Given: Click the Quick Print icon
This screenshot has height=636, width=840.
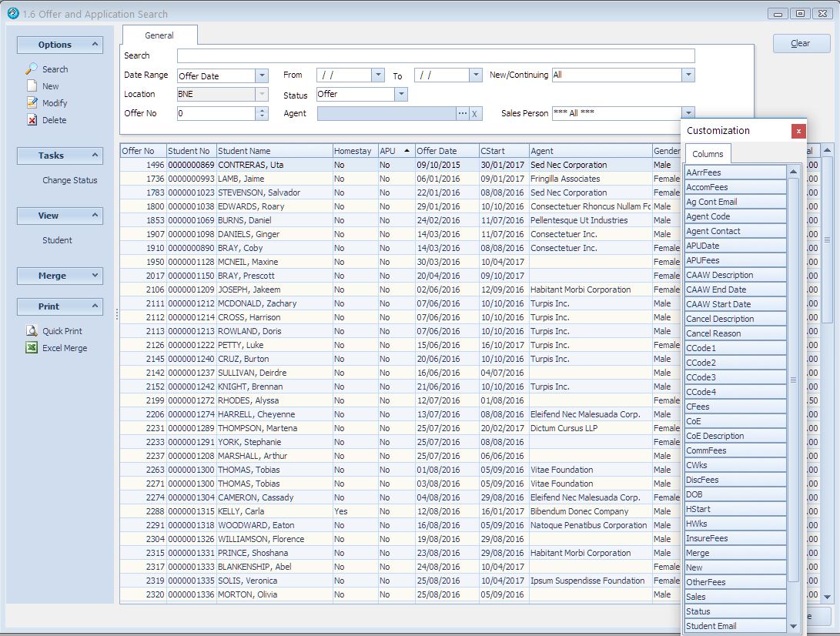Looking at the screenshot, I should coord(32,331).
